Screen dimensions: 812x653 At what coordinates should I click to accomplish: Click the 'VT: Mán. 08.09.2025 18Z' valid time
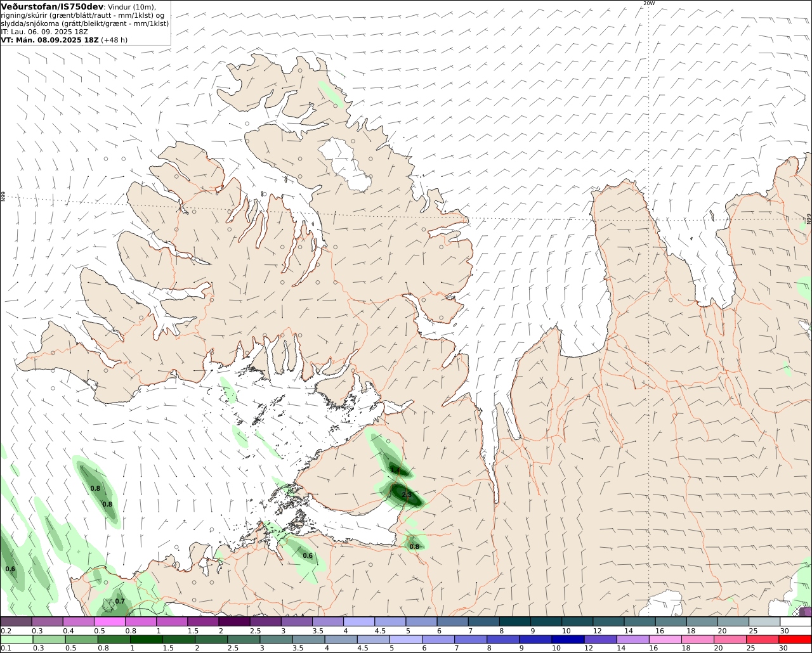(49, 39)
